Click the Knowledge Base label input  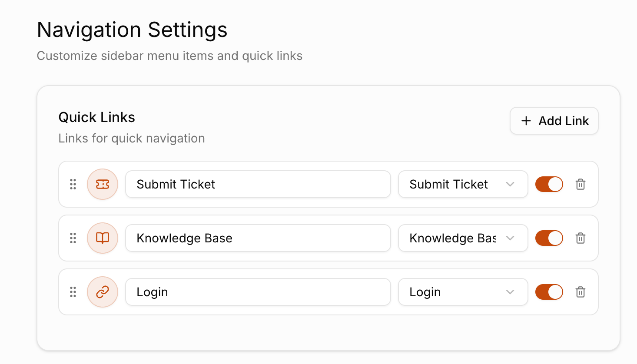tap(258, 238)
